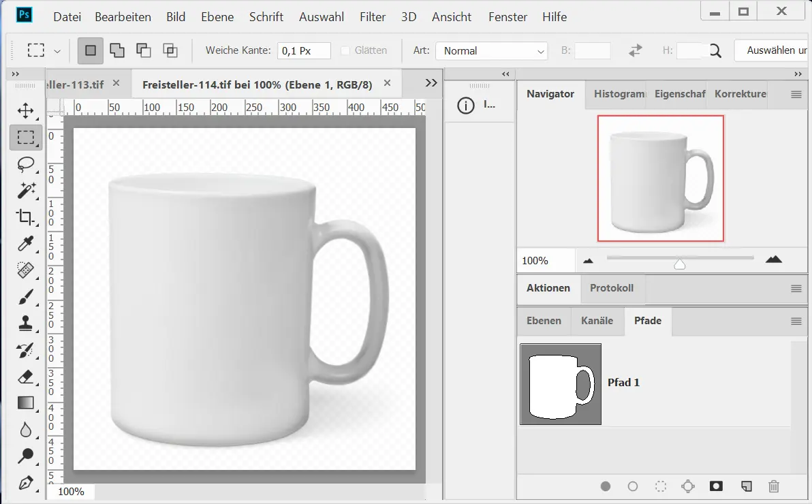Activate the Crop tool

point(25,217)
